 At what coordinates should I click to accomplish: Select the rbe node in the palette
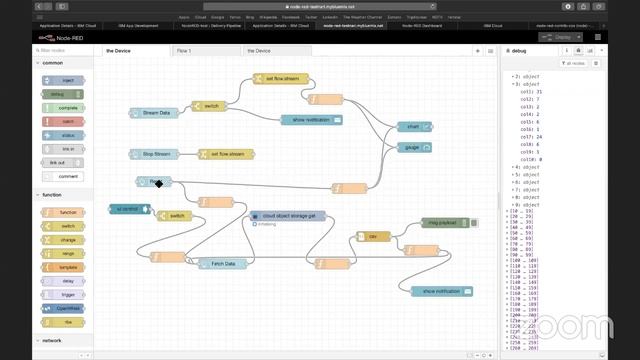pyautogui.click(x=63, y=322)
